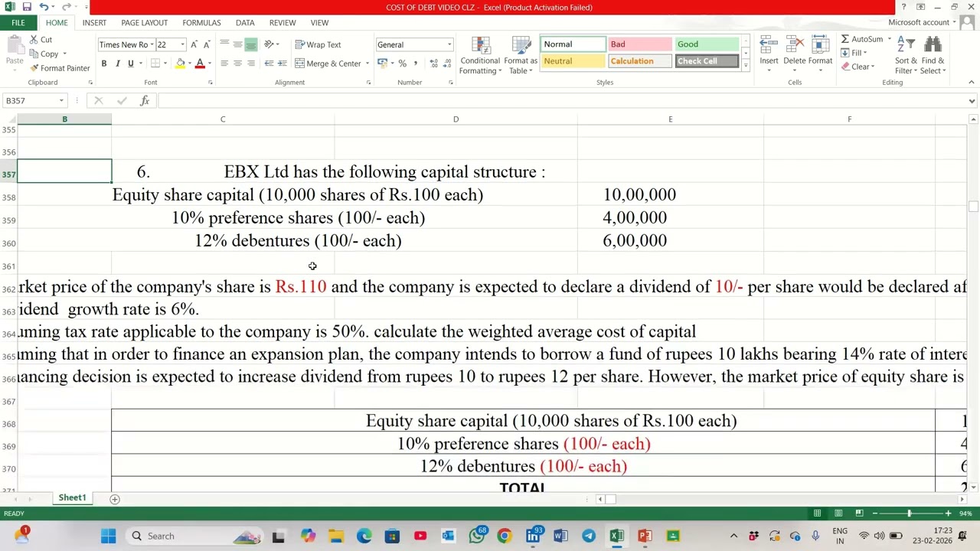Apply the Good cell style
This screenshot has width=980, height=551.
pyautogui.click(x=706, y=44)
